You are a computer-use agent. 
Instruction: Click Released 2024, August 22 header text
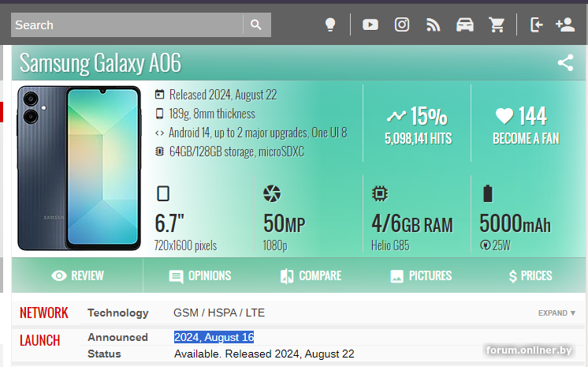pos(223,95)
